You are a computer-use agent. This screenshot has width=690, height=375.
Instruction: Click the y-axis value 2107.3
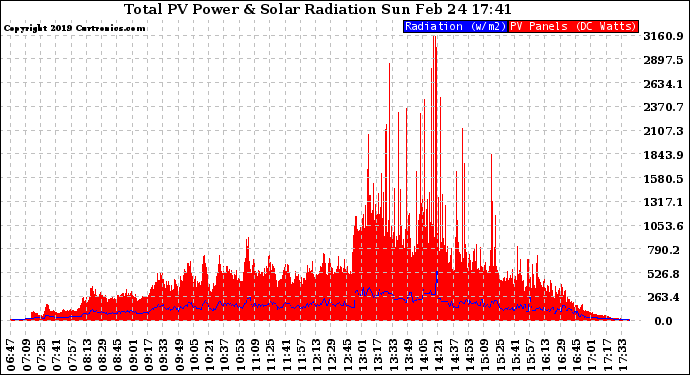pyautogui.click(x=663, y=131)
